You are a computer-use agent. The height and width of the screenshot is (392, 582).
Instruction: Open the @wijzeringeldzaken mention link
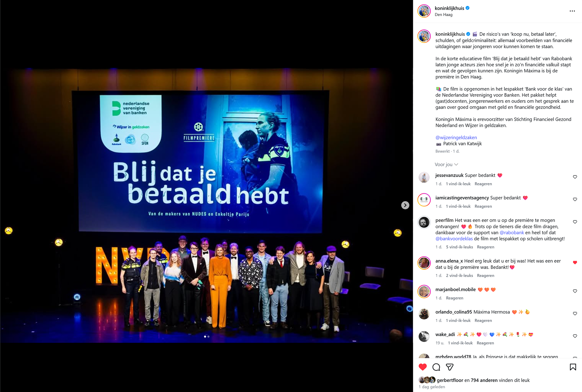(456, 138)
